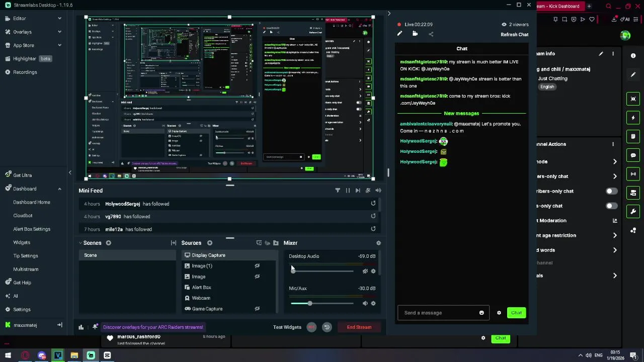This screenshot has width=644, height=362.
Task: Adjust the Desktop Audio volume slider
Action: 322,271
